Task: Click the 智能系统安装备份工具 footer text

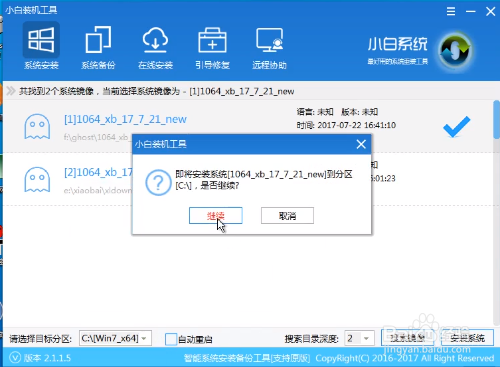Action: click(x=247, y=358)
